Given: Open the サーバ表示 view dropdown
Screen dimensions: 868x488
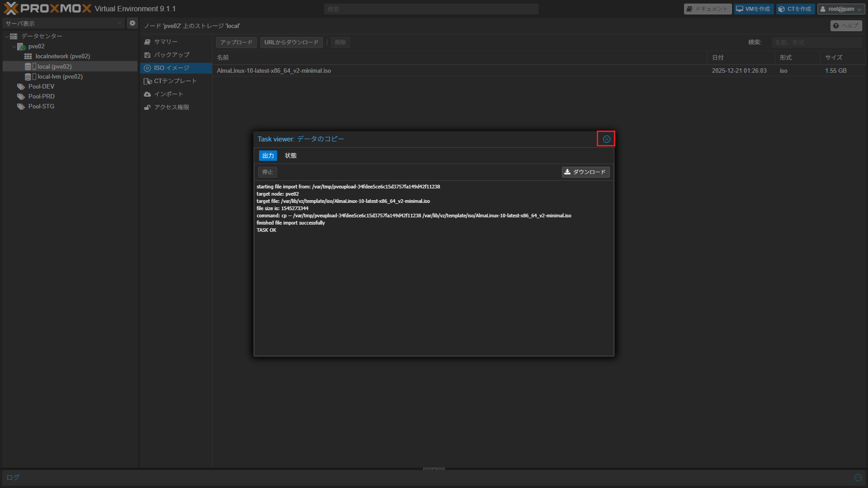Looking at the screenshot, I should (63, 23).
